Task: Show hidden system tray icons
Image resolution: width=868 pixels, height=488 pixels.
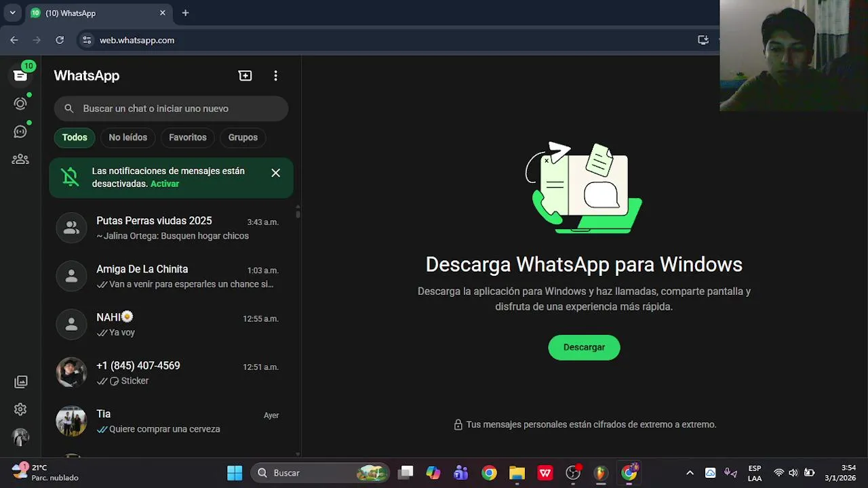Action: (690, 473)
